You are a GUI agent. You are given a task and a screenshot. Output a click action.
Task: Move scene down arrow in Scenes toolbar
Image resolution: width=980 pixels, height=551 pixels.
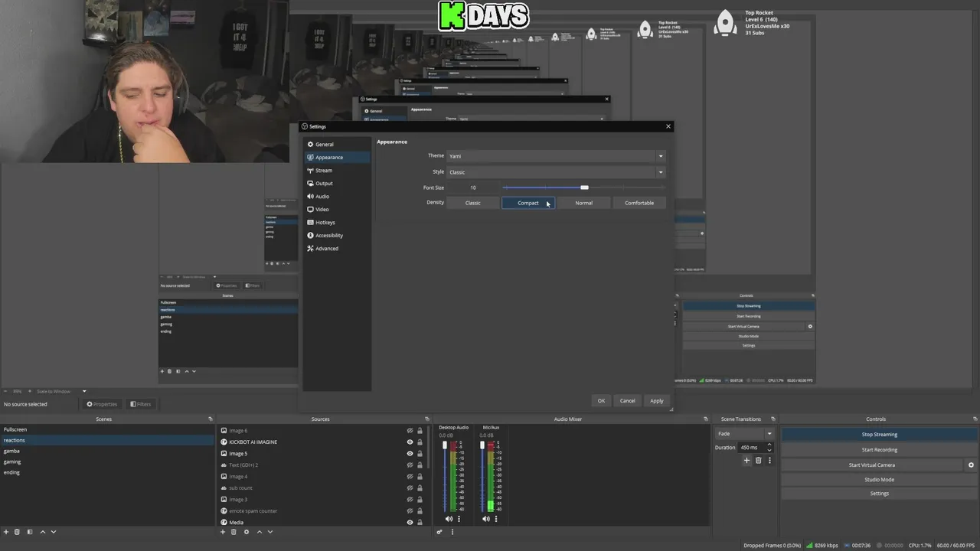[x=53, y=532]
